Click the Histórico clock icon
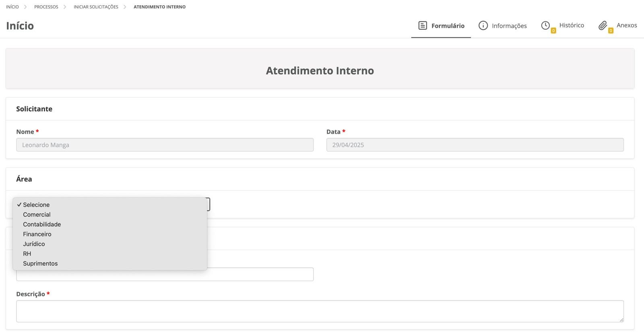Image resolution: width=644 pixels, height=335 pixels. click(545, 25)
